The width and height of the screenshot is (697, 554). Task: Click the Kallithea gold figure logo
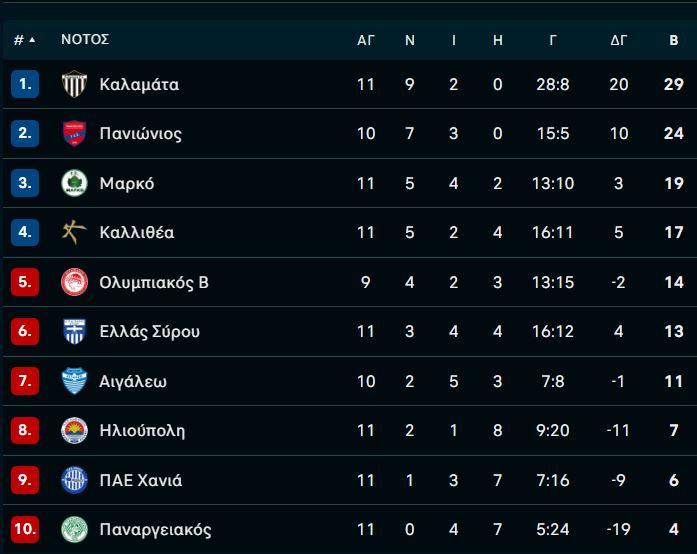74,233
